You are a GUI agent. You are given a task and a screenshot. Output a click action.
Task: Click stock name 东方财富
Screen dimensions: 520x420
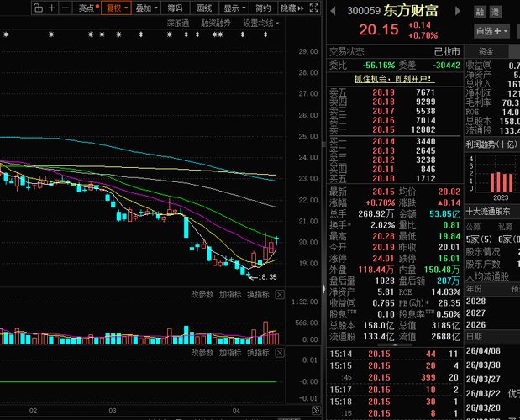411,11
